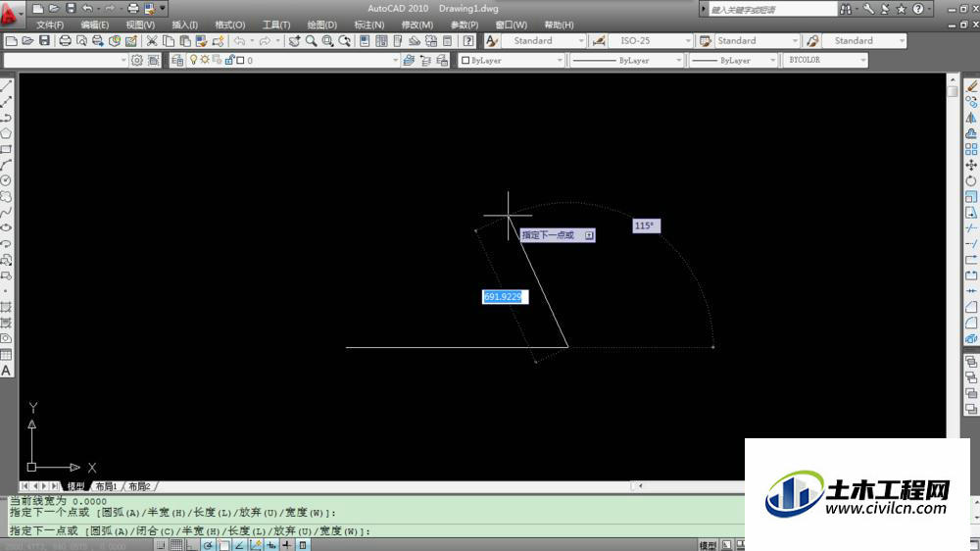980x551 pixels.
Task: Toggle Lineweight display in status bar
Action: pos(287,545)
